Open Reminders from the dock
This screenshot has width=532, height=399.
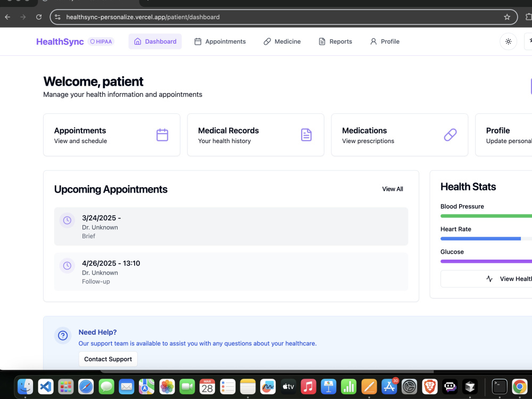click(x=228, y=387)
